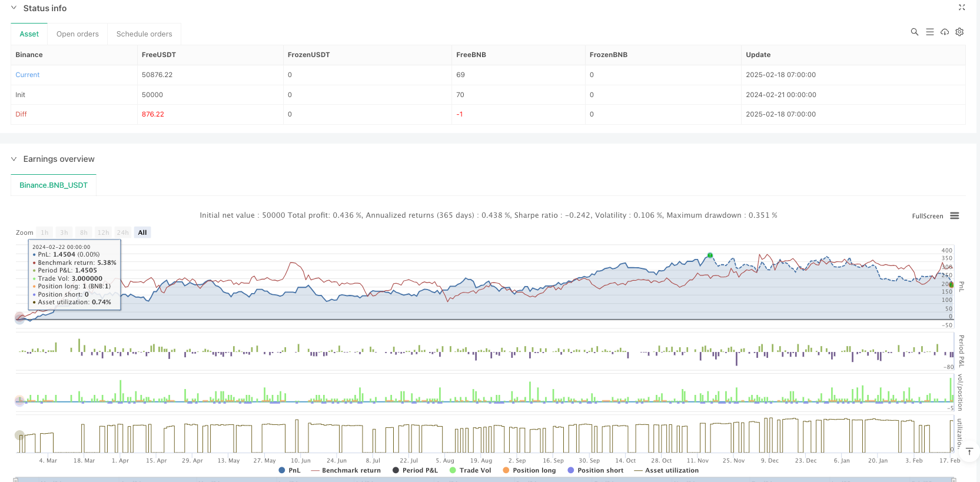Open the settings gear icon
The height and width of the screenshot is (482, 980).
pos(959,32)
